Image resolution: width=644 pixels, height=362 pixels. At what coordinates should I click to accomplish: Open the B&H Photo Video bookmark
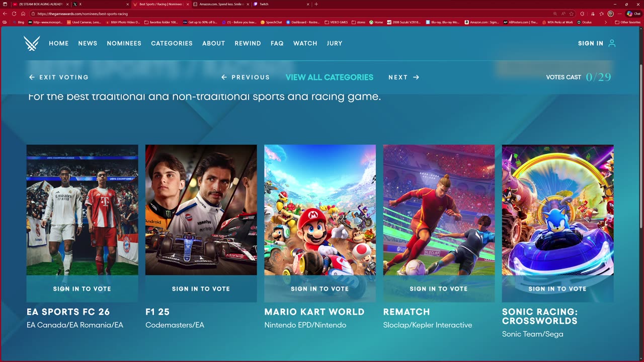click(x=122, y=22)
